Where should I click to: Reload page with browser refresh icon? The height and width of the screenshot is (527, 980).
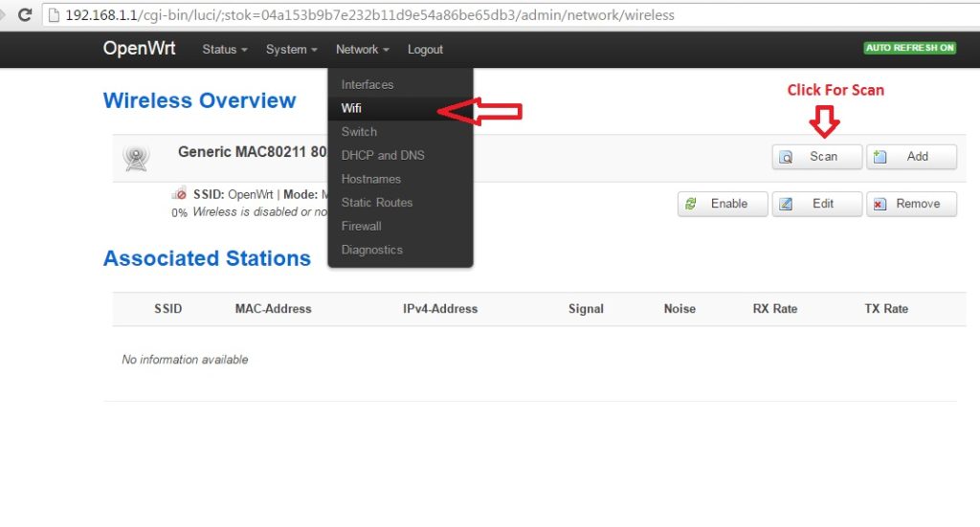pyautogui.click(x=25, y=15)
